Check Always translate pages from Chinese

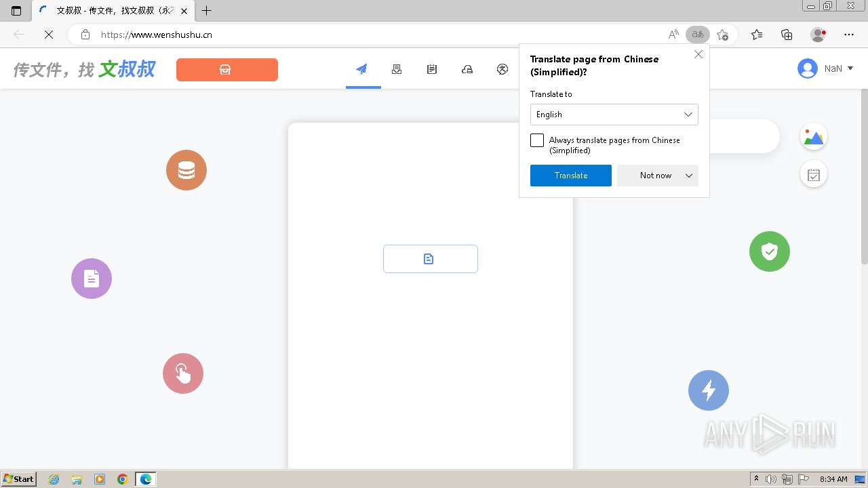point(537,140)
